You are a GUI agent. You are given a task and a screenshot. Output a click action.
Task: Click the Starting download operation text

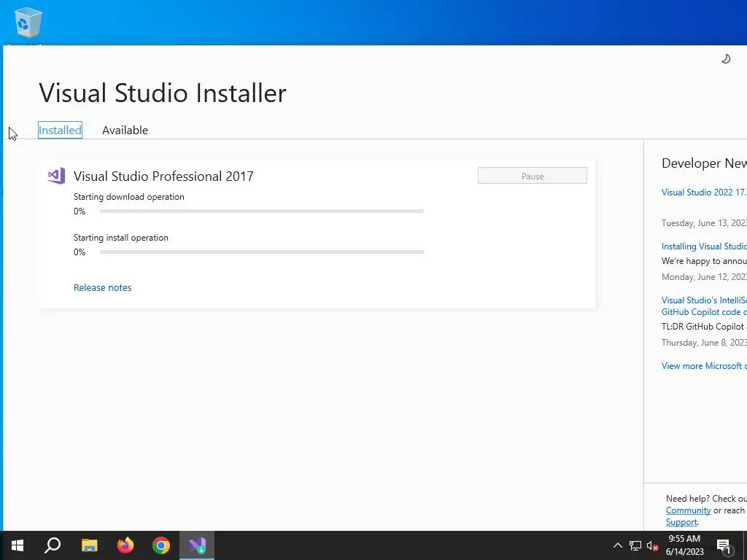click(128, 197)
